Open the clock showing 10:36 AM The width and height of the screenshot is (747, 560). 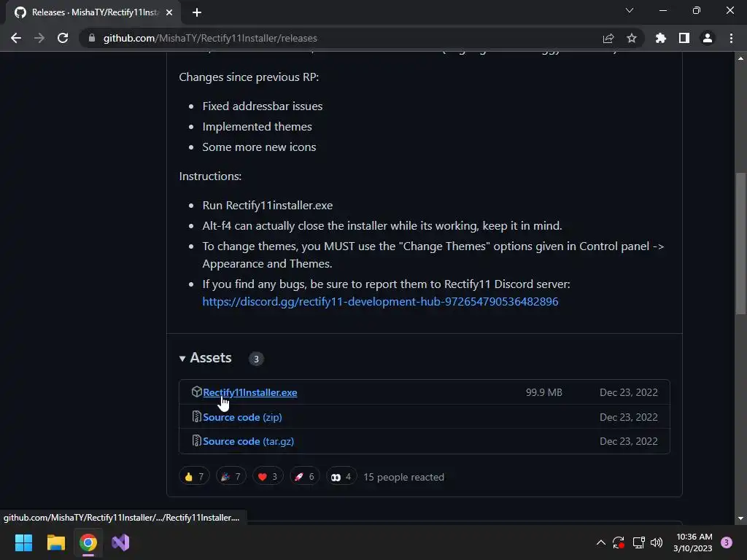[693, 542]
